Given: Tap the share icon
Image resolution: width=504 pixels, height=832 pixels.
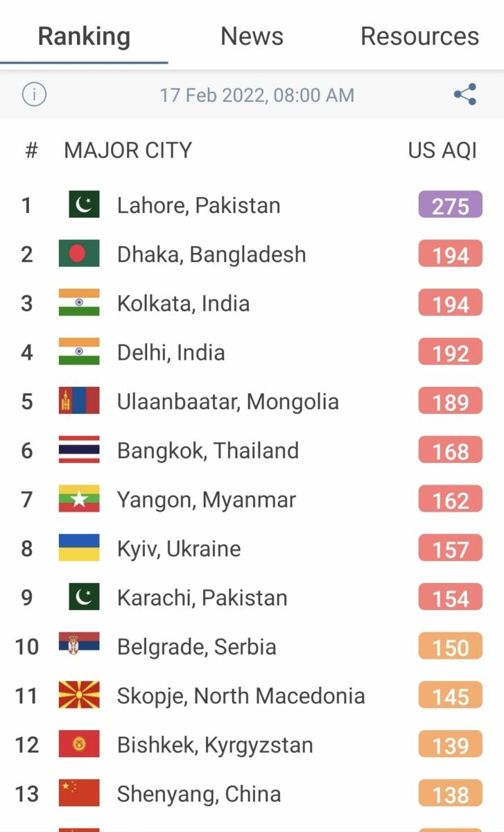Looking at the screenshot, I should point(464,94).
